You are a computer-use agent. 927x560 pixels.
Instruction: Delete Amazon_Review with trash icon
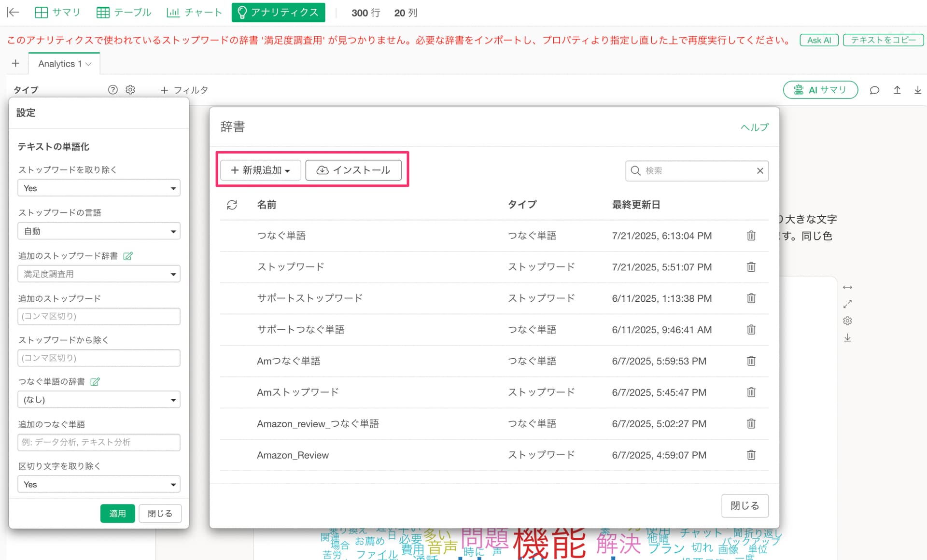(751, 455)
